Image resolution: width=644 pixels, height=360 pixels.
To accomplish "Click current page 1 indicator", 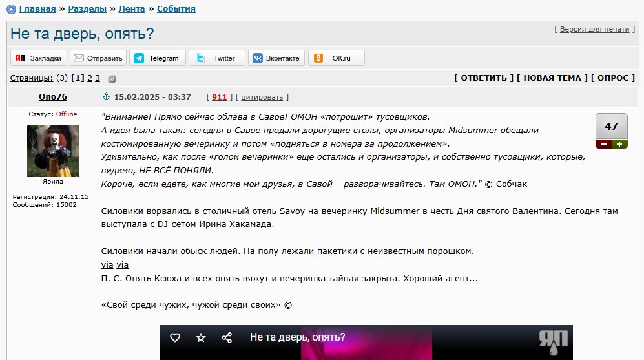I will (x=78, y=78).
